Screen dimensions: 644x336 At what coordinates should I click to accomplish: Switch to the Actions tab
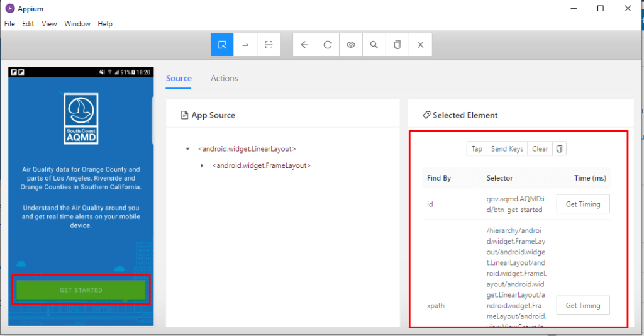pos(224,78)
